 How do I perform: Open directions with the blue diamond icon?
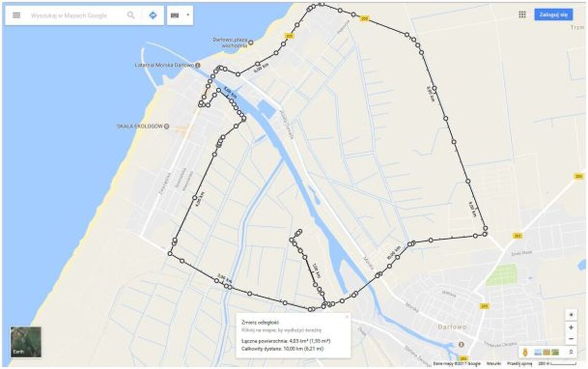pos(153,15)
